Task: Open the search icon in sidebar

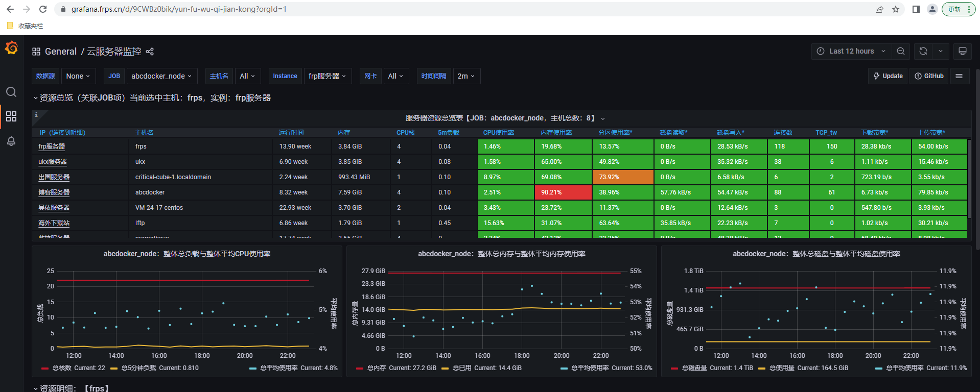Action: pyautogui.click(x=11, y=92)
